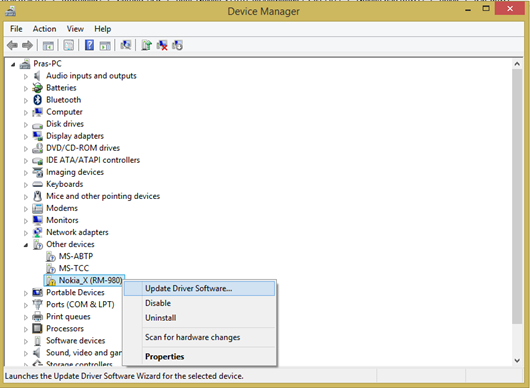Click scrollbar up arrow in device tree
This screenshot has height=388, width=530.
click(x=517, y=64)
